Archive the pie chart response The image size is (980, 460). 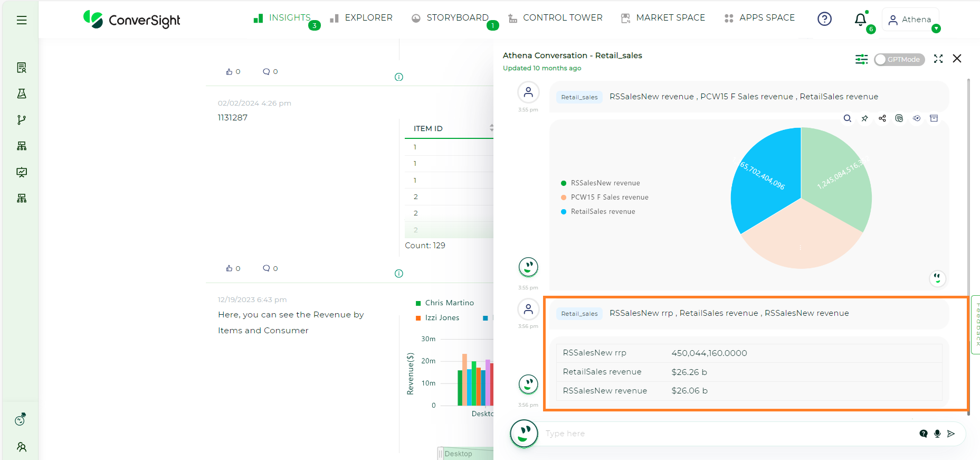click(934, 118)
